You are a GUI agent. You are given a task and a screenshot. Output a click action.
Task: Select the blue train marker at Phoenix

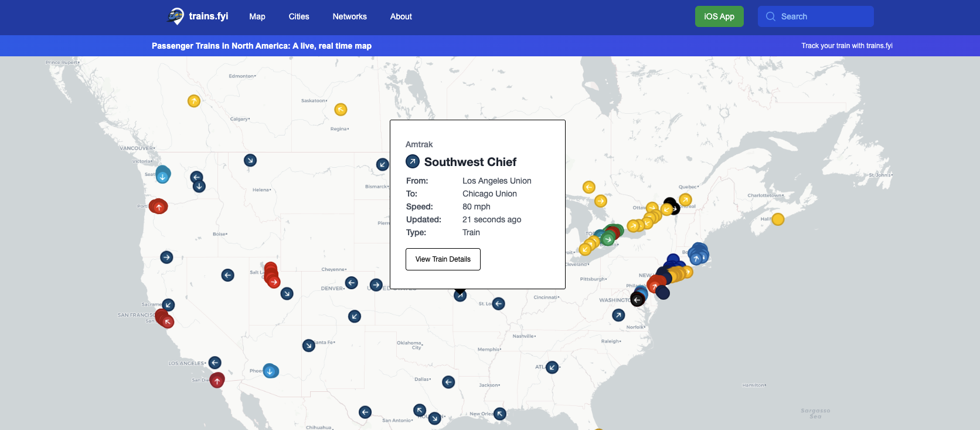click(x=270, y=371)
